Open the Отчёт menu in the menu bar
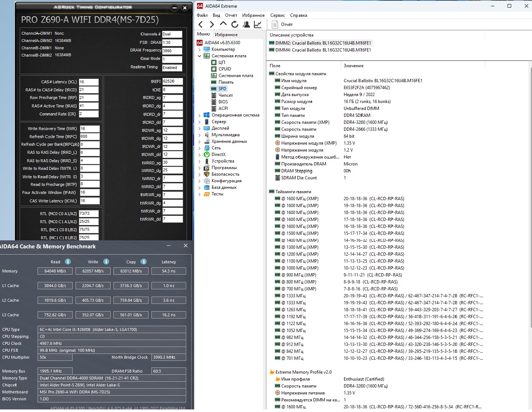 pos(231,15)
